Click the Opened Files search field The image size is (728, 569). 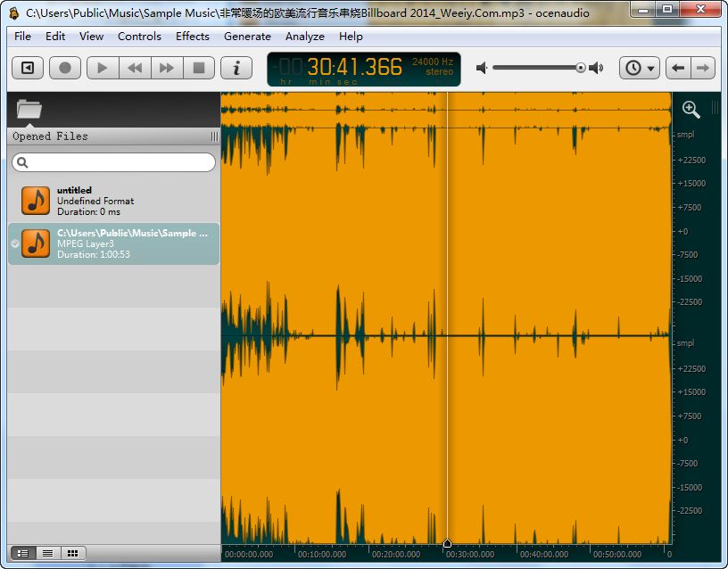point(114,162)
